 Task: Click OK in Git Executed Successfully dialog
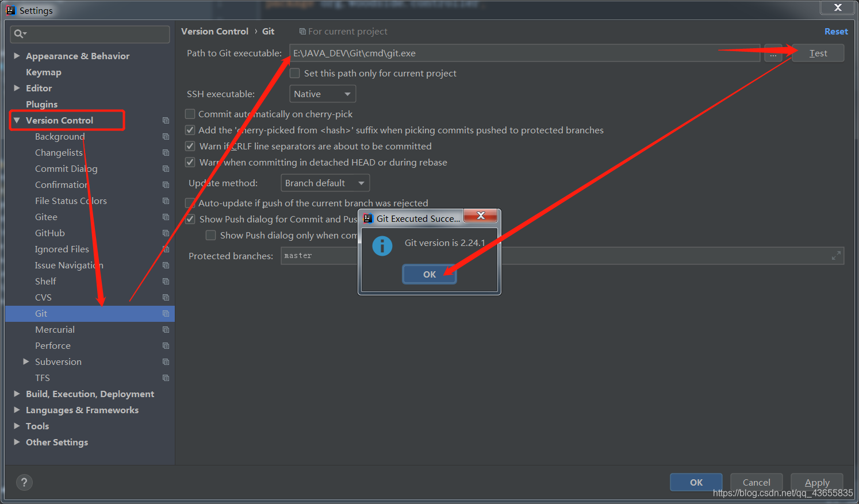pos(430,275)
